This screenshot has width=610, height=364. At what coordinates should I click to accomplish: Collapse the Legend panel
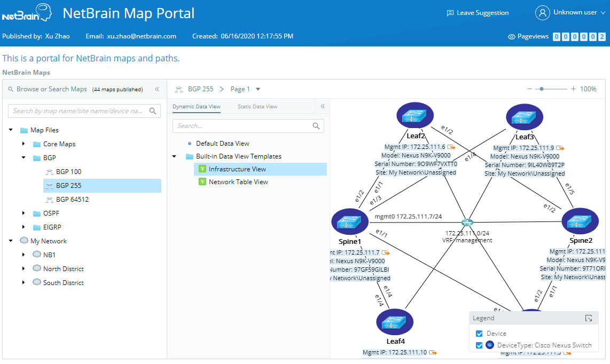tap(589, 318)
